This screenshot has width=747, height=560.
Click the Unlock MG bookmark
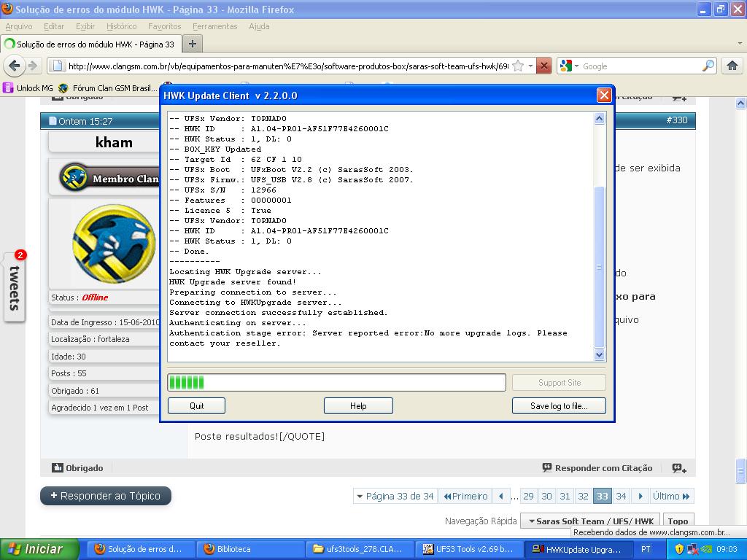(x=28, y=88)
